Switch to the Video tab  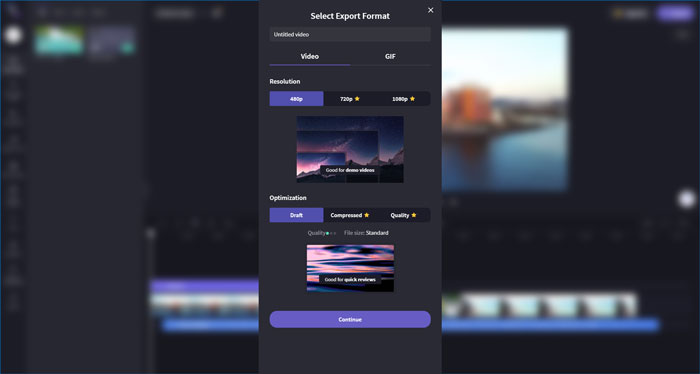309,57
